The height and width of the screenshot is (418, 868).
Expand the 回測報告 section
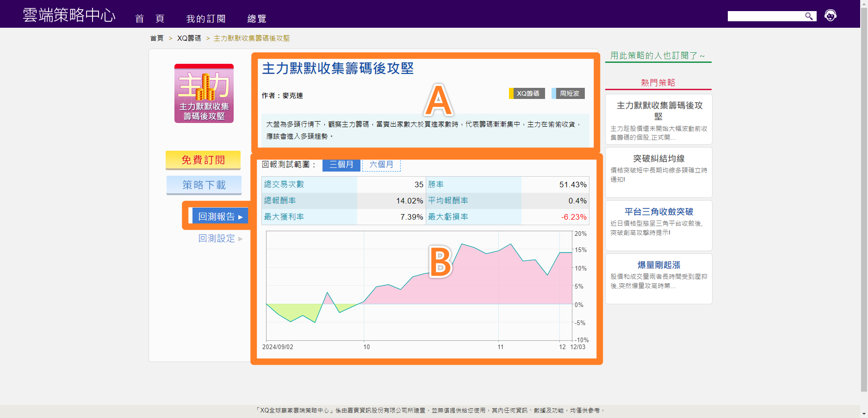(220, 216)
